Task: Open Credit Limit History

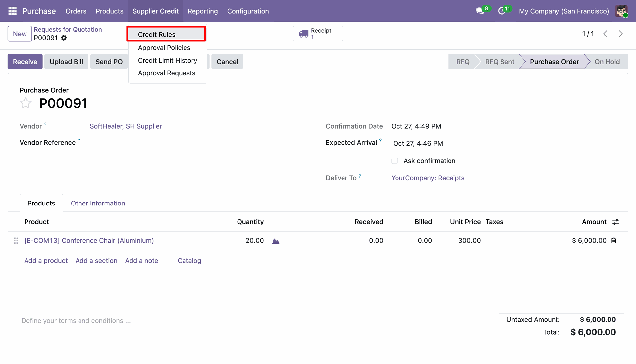Action: [x=167, y=61]
